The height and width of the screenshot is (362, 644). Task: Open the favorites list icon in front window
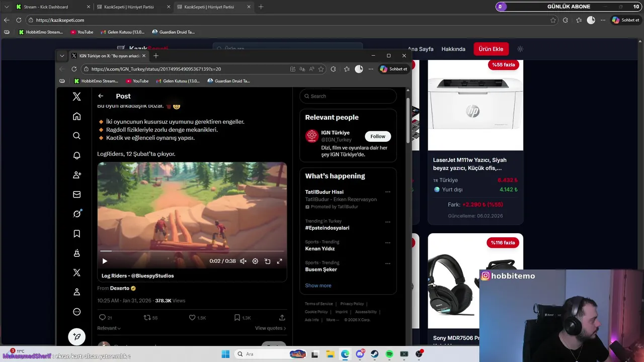(x=347, y=69)
